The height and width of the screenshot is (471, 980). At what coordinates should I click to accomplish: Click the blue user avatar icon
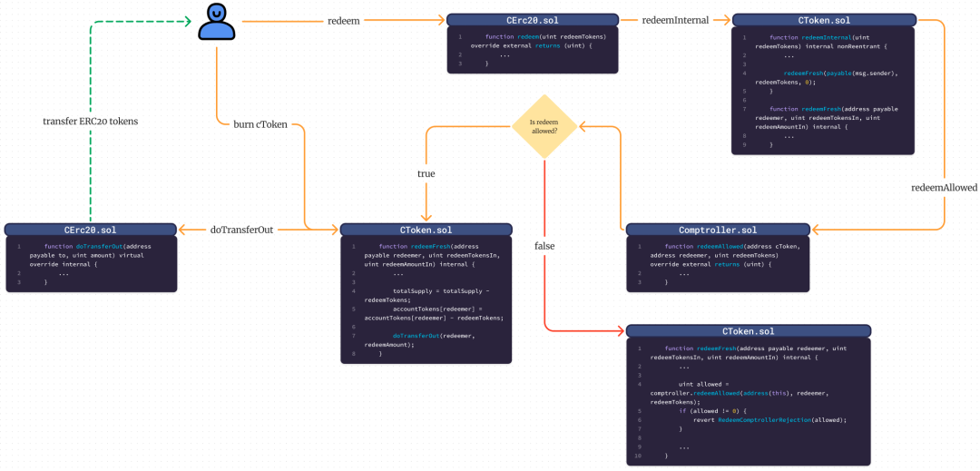pyautogui.click(x=216, y=21)
